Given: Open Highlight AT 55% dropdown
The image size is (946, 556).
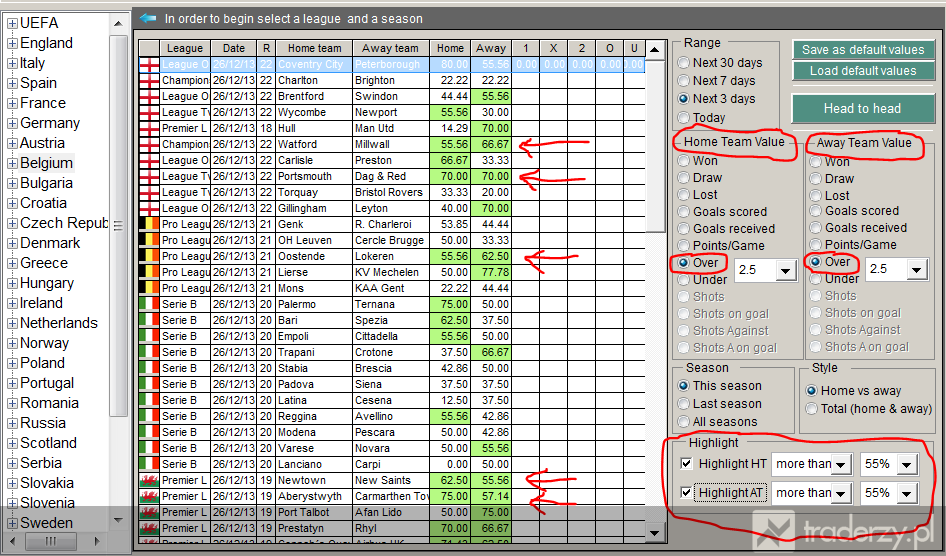Looking at the screenshot, I should click(907, 493).
